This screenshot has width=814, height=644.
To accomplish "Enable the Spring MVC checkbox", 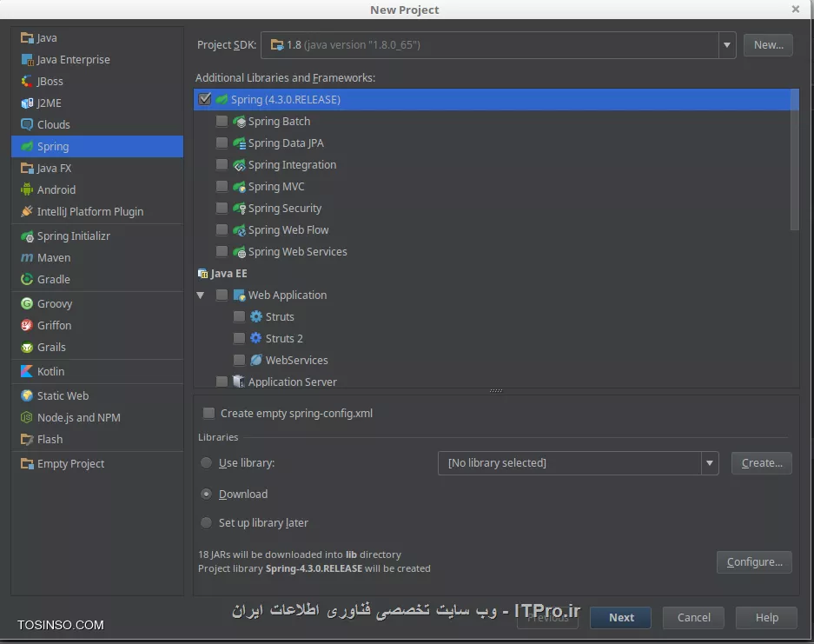I will (x=222, y=186).
